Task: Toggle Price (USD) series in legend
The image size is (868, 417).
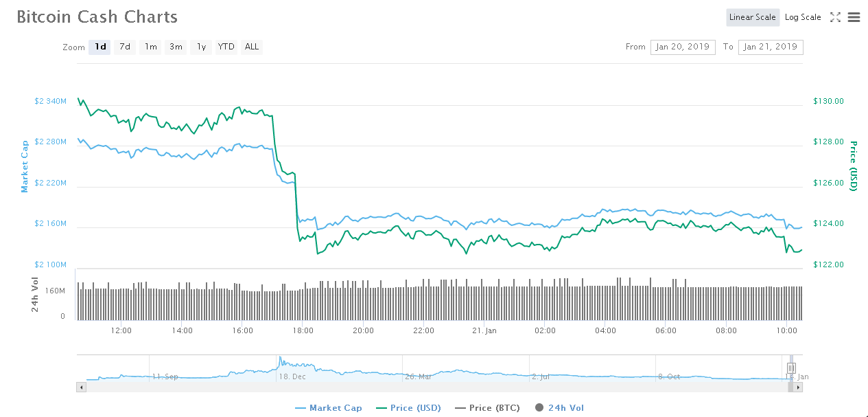Action: 409,408
